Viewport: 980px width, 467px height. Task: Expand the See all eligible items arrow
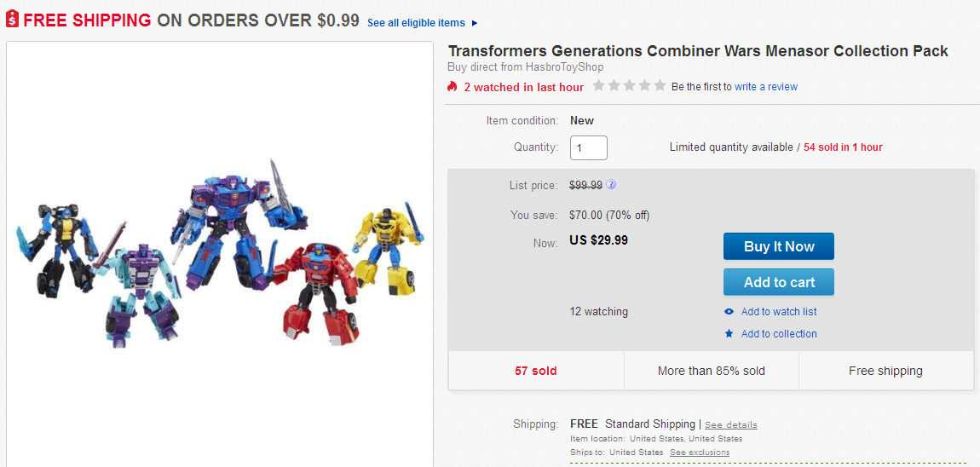click(475, 23)
